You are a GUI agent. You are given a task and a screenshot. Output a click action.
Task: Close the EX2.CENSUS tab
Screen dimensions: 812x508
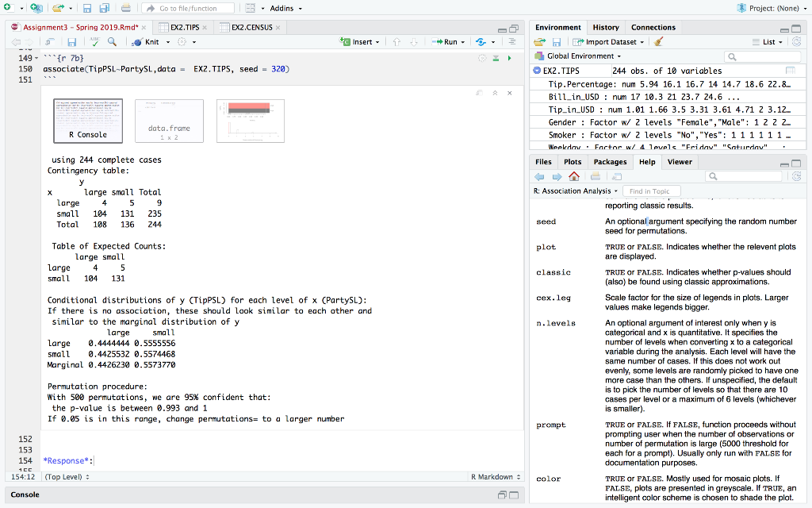pos(278,28)
